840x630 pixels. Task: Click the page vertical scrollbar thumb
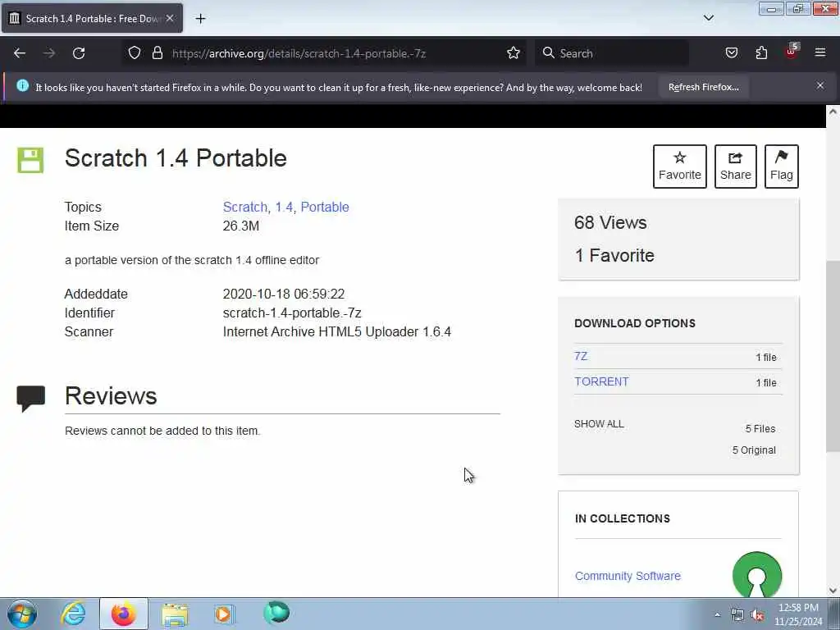[833, 356]
